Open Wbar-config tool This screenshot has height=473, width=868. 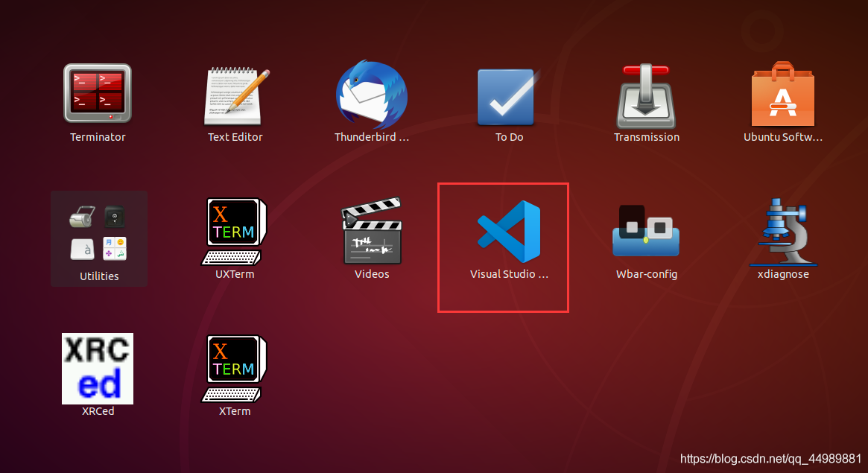(x=646, y=231)
